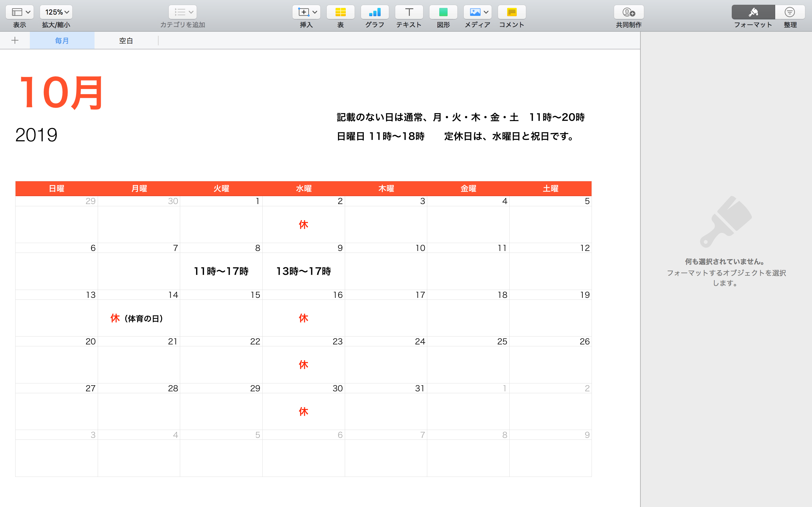Open collaboration via the 共同制作 icon
The width and height of the screenshot is (812, 507).
(629, 12)
